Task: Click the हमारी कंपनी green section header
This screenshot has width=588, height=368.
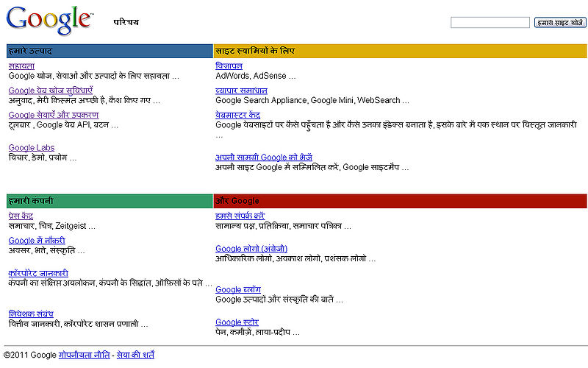Action: tap(110, 201)
